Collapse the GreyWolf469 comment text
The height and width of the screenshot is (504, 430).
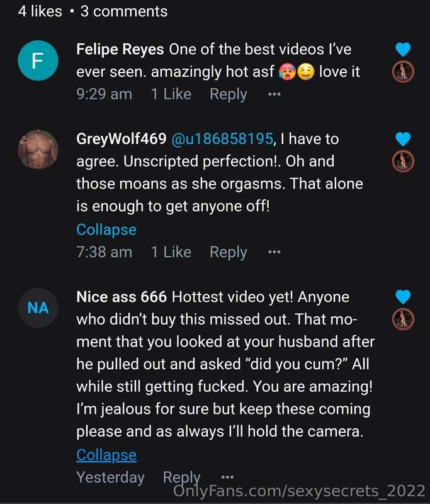tap(106, 230)
